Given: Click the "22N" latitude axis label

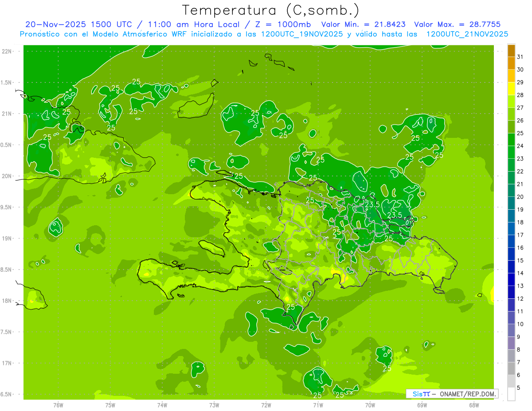Looking at the screenshot, I should [x=6, y=51].
